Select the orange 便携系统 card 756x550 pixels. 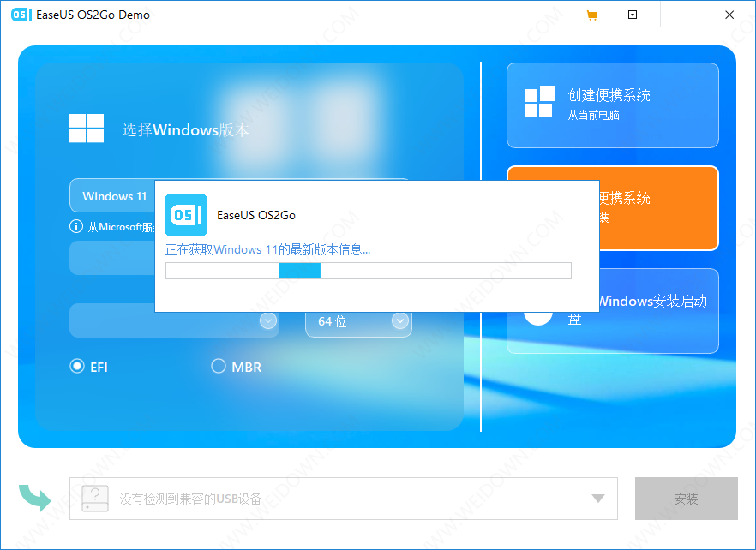(659, 208)
